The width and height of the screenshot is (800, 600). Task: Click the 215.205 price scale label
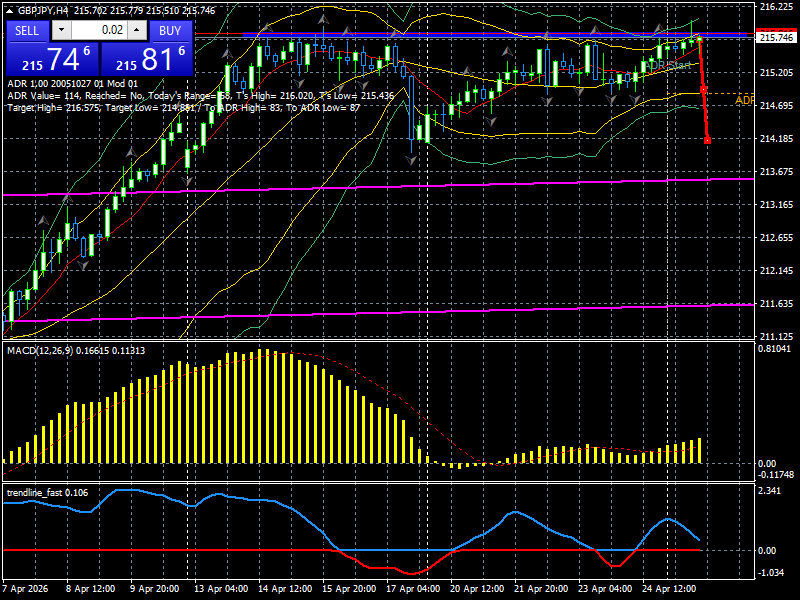(776, 73)
